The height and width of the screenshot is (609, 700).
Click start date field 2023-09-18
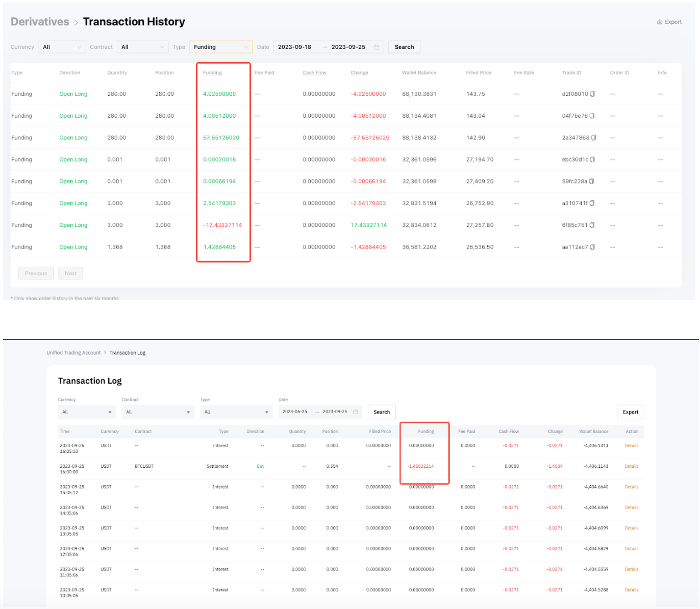point(294,47)
